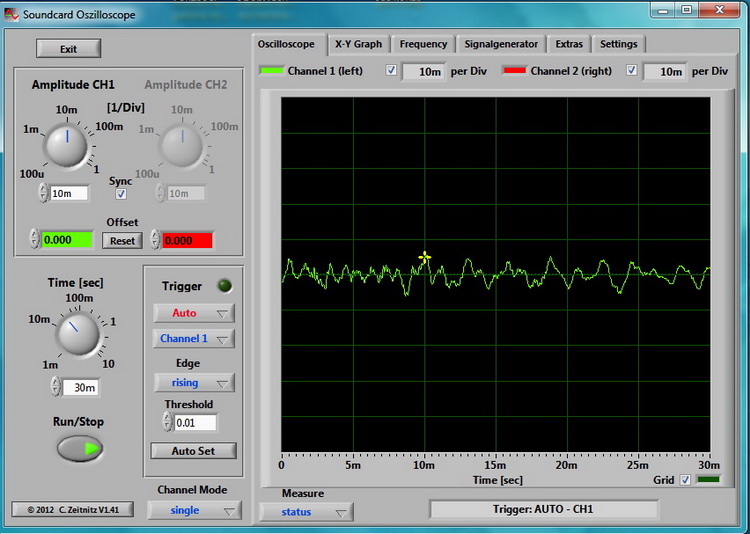
Task: Click the offset Reset button
Action: tap(122, 241)
